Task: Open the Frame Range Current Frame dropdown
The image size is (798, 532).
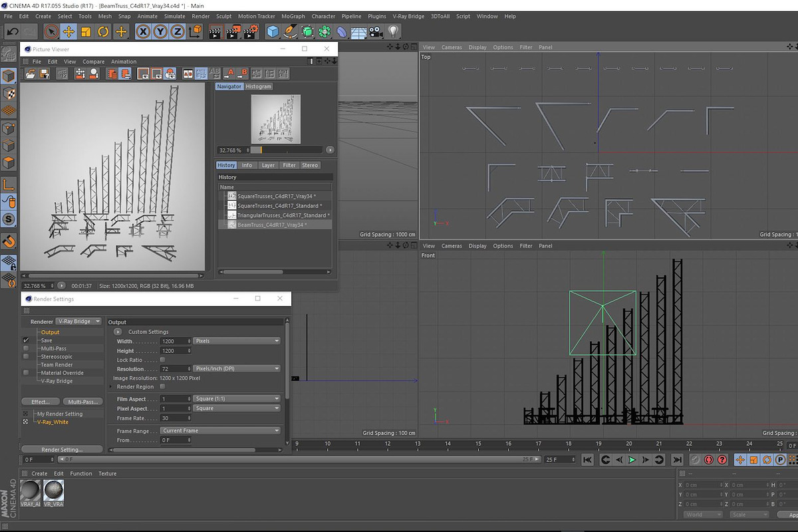Action: click(220, 430)
